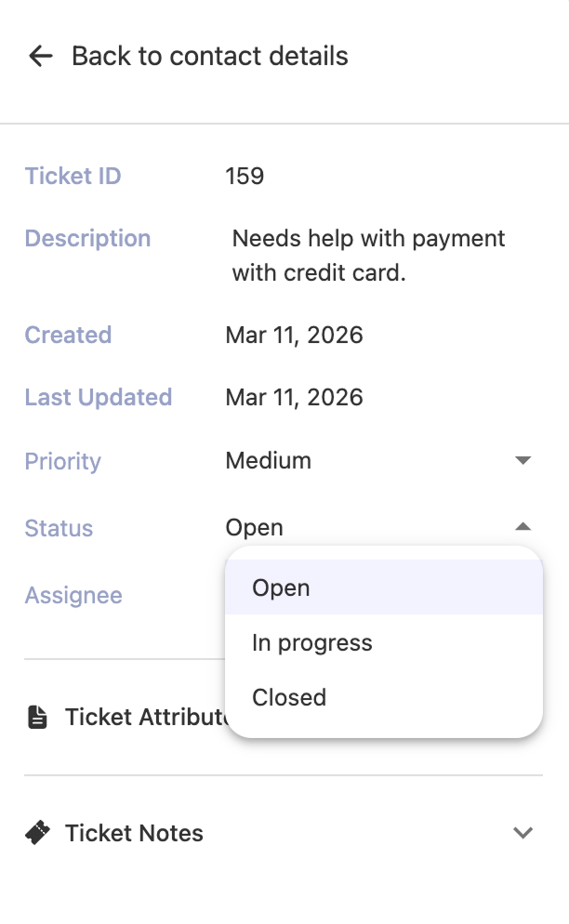Click the ticket description text

(x=369, y=257)
